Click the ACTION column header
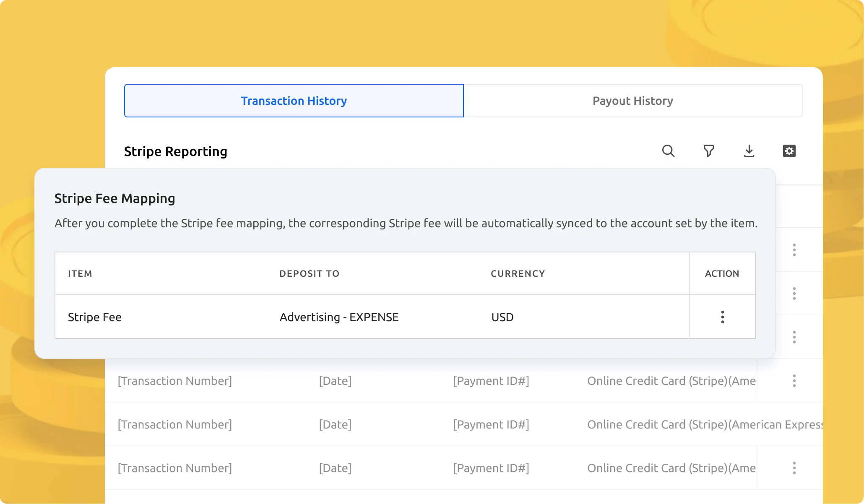864x504 pixels. pos(722,273)
